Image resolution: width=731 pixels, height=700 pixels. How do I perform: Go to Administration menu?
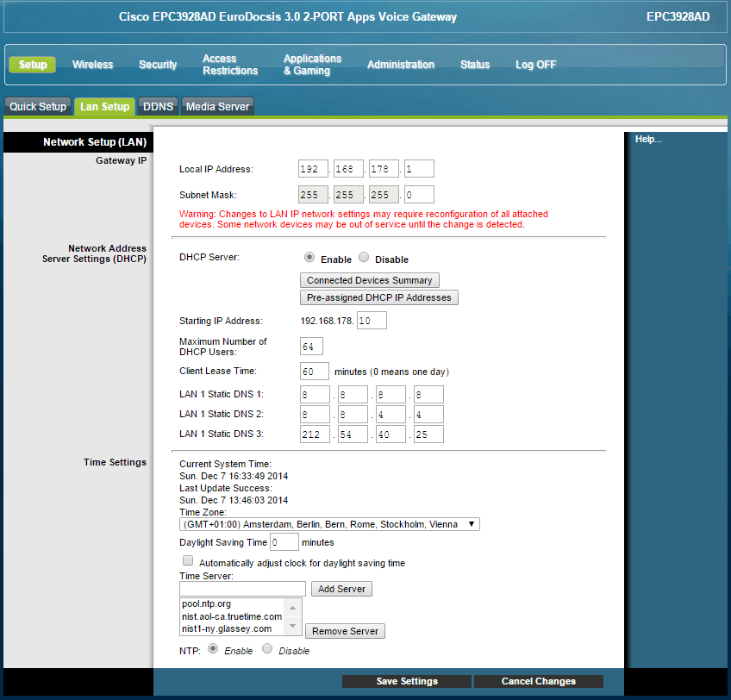pyautogui.click(x=401, y=65)
